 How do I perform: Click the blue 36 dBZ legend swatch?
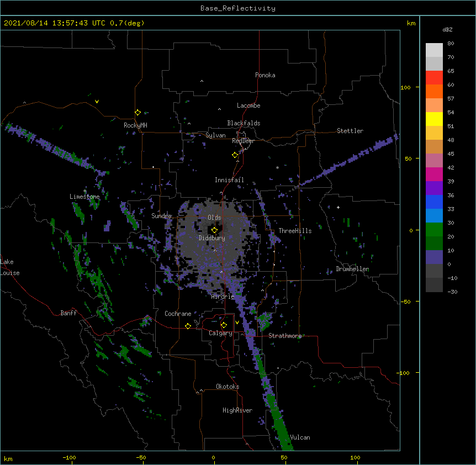click(434, 202)
